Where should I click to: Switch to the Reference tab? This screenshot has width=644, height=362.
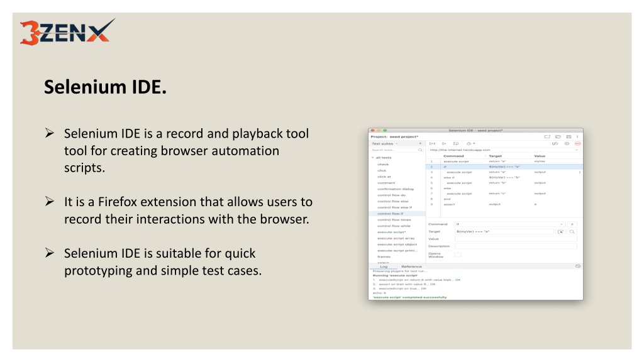click(x=411, y=266)
